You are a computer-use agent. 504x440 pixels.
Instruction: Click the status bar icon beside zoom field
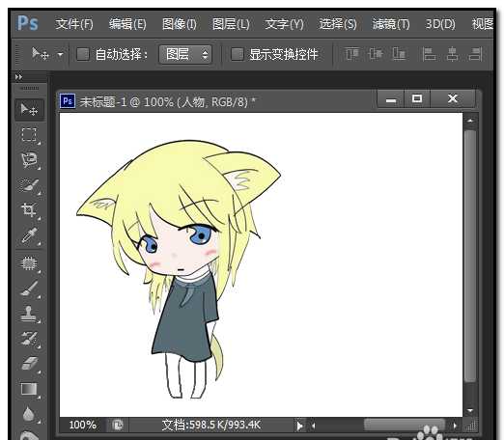point(118,426)
